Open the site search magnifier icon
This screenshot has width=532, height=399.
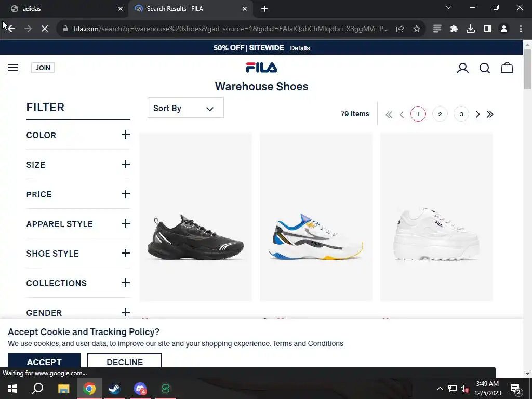point(485,68)
